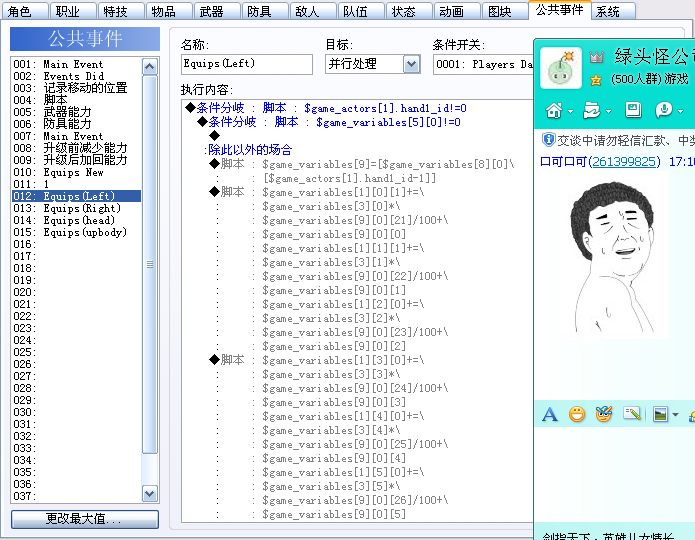The height and width of the screenshot is (540, 695).
Task: Switch to the 特技 tab
Action: (x=121, y=11)
